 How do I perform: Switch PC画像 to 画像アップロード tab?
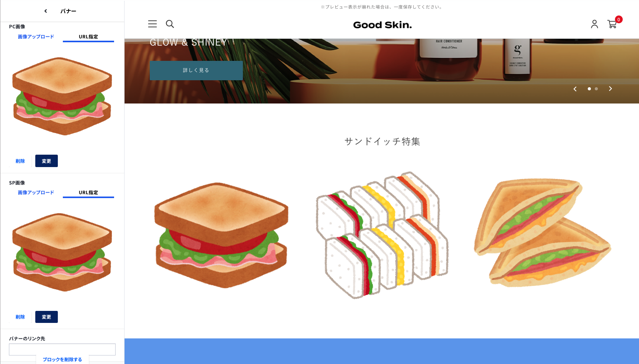pyautogui.click(x=36, y=37)
